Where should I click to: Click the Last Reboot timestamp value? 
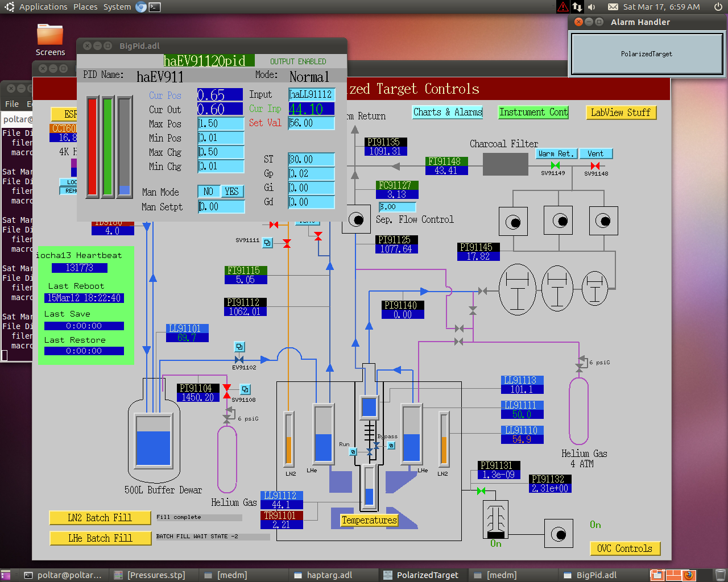coord(84,298)
